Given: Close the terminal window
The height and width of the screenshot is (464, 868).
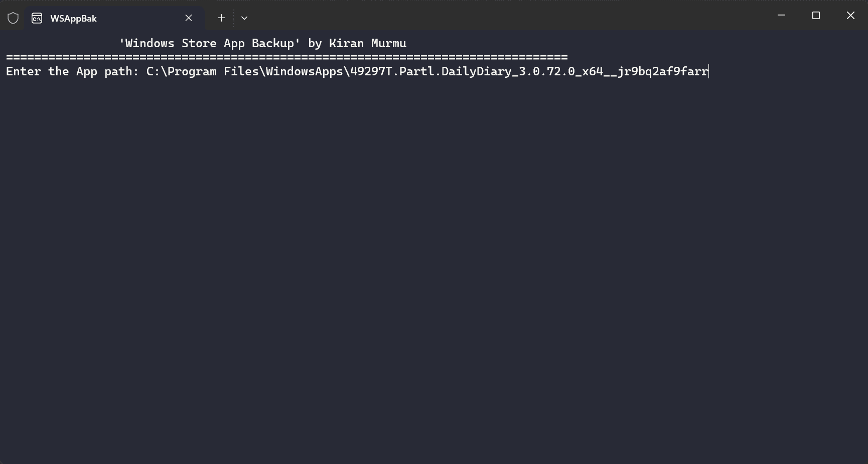Looking at the screenshot, I should point(850,16).
